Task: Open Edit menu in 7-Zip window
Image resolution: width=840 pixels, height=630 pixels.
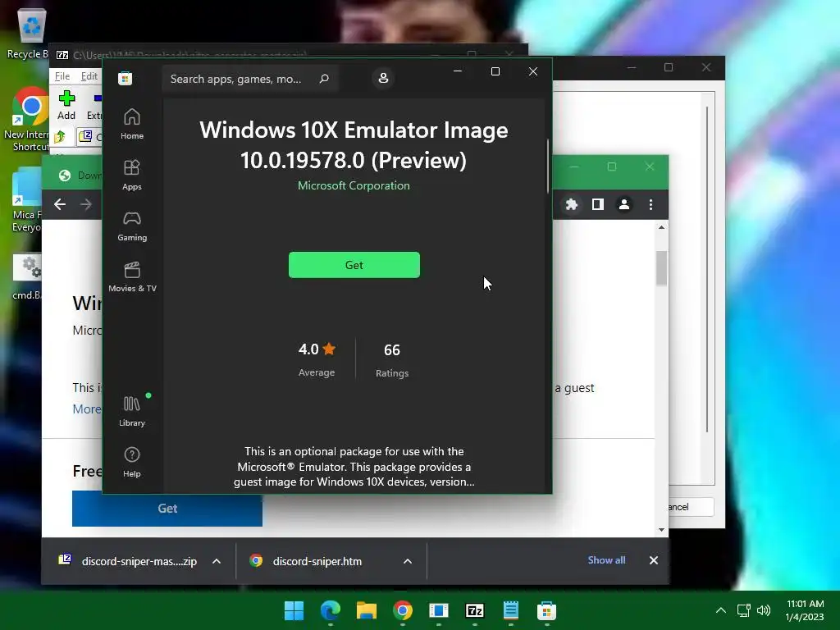Action: [89, 76]
